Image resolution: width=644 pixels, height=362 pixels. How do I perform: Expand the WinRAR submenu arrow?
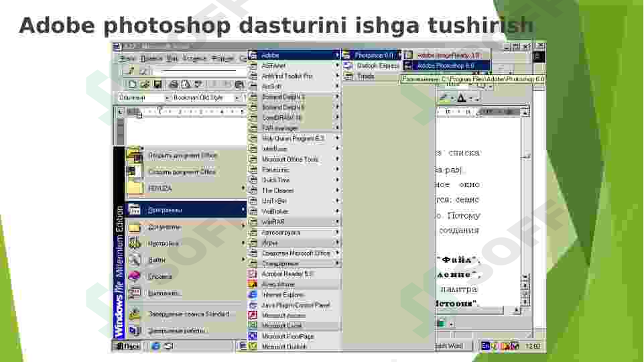click(x=337, y=222)
